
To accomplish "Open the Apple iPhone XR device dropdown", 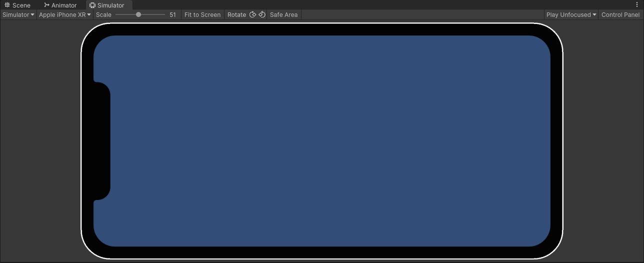I will pos(65,14).
